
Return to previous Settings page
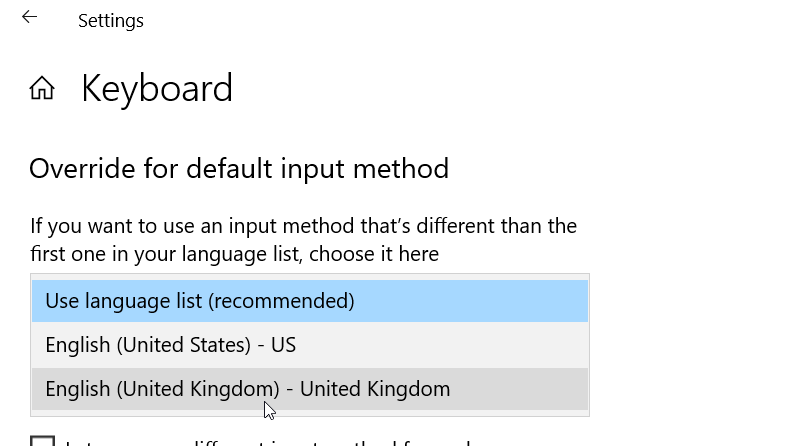pos(30,18)
